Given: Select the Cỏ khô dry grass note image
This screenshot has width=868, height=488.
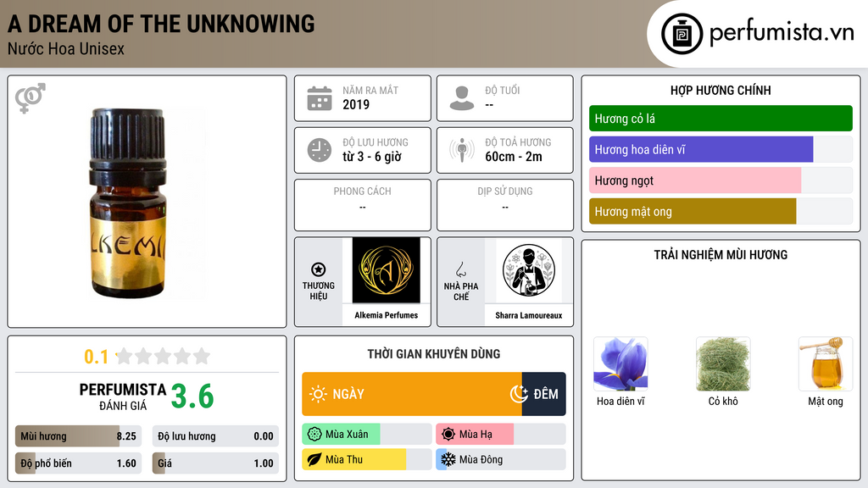Looking at the screenshot, I should [723, 364].
